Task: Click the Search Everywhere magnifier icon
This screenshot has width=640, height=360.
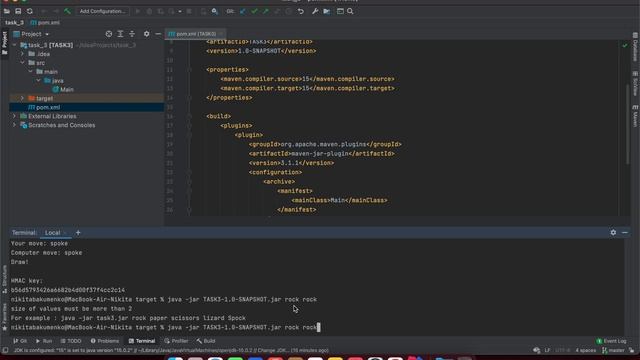Action: point(350,11)
